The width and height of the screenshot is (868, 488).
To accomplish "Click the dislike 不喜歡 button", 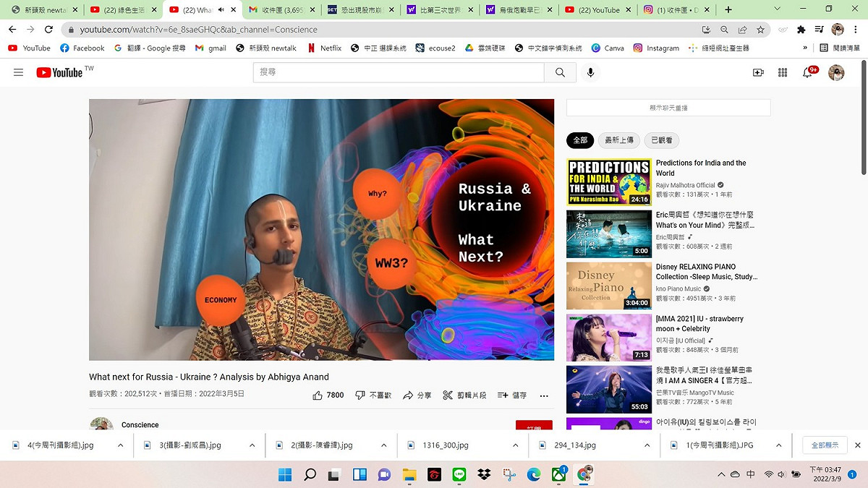I will 373,395.
